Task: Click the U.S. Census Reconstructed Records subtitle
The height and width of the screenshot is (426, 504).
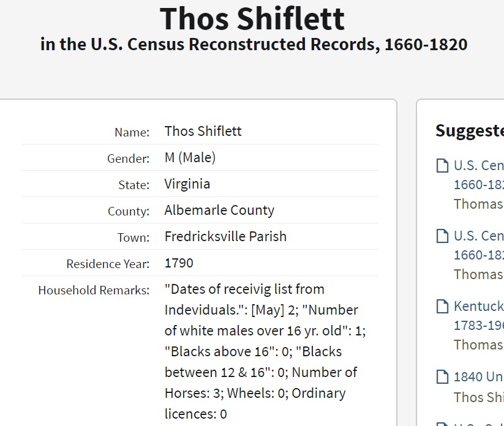Action: pyautogui.click(x=254, y=45)
